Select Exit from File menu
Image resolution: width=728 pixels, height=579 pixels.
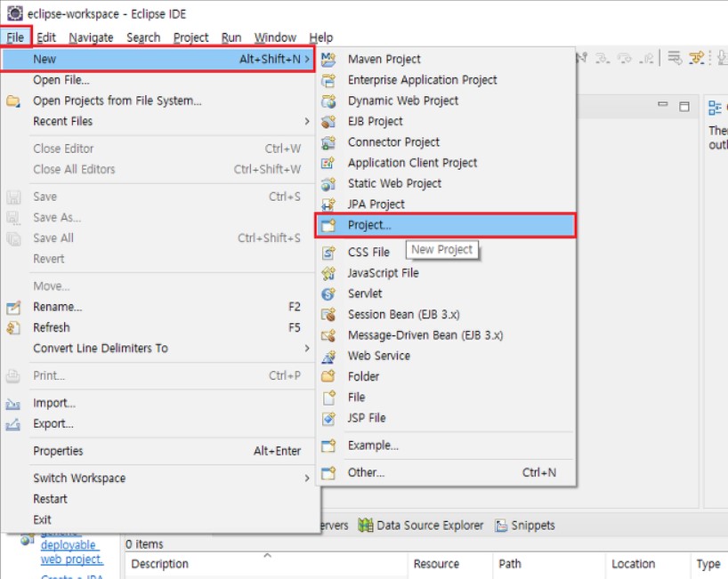pos(158,519)
